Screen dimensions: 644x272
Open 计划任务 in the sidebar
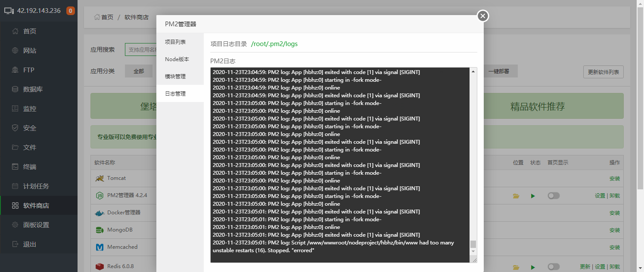point(39,186)
